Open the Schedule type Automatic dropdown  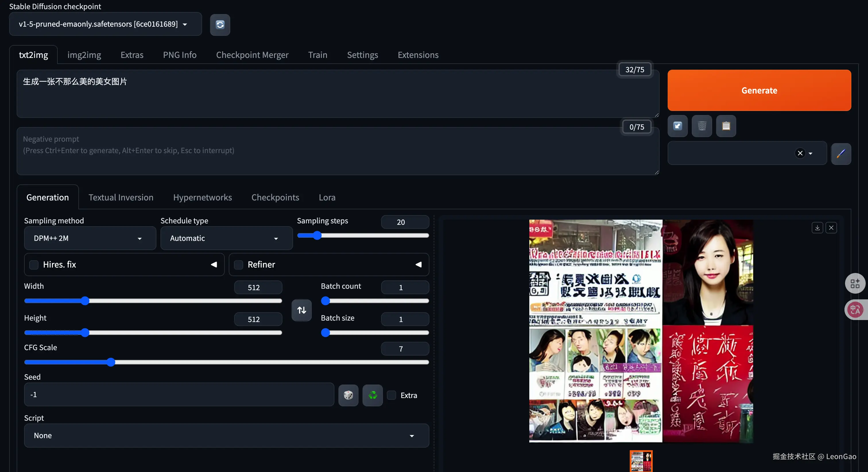click(226, 238)
